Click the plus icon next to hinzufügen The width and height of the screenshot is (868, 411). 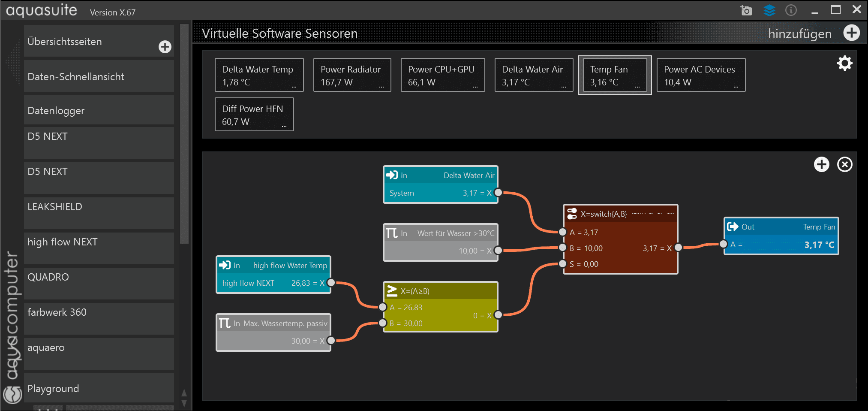tap(852, 33)
